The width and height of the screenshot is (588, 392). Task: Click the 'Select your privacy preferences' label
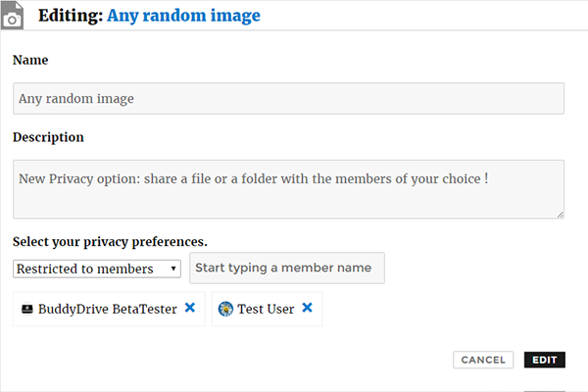(x=110, y=241)
